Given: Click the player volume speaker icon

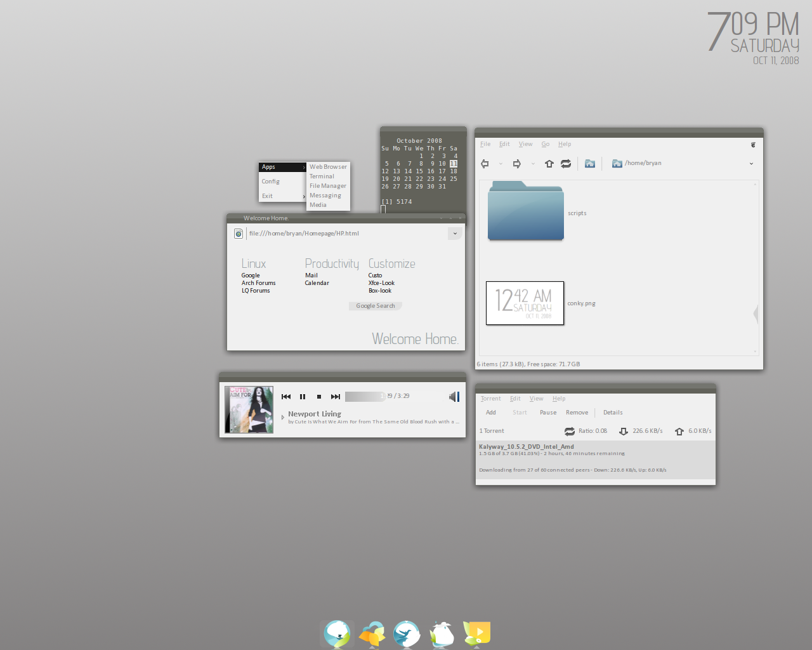Looking at the screenshot, I should (x=454, y=397).
